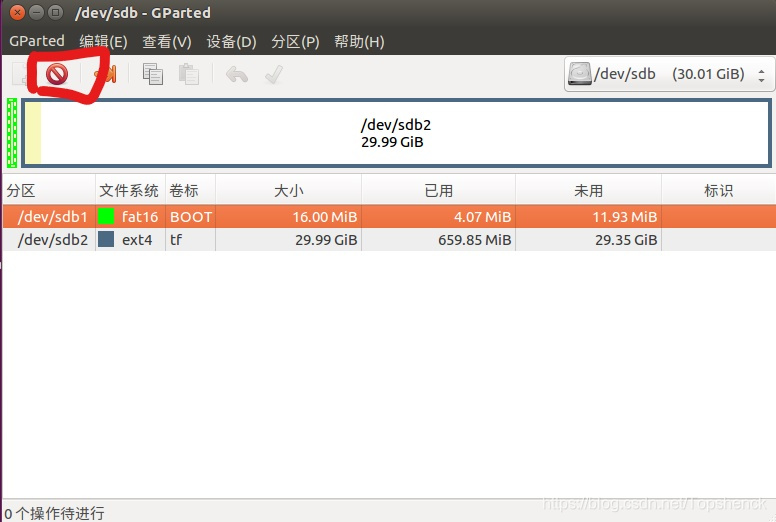Click the 大小 column header
The height and width of the screenshot is (522, 776).
coord(289,190)
